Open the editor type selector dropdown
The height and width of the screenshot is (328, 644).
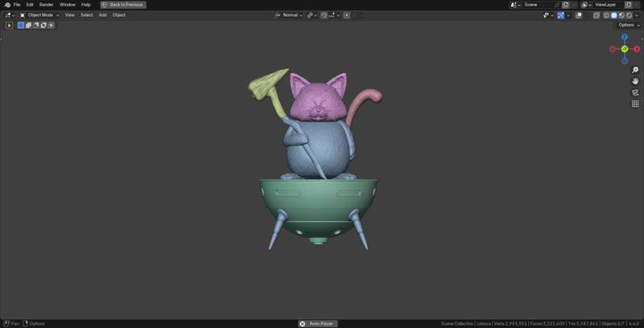tap(10, 15)
